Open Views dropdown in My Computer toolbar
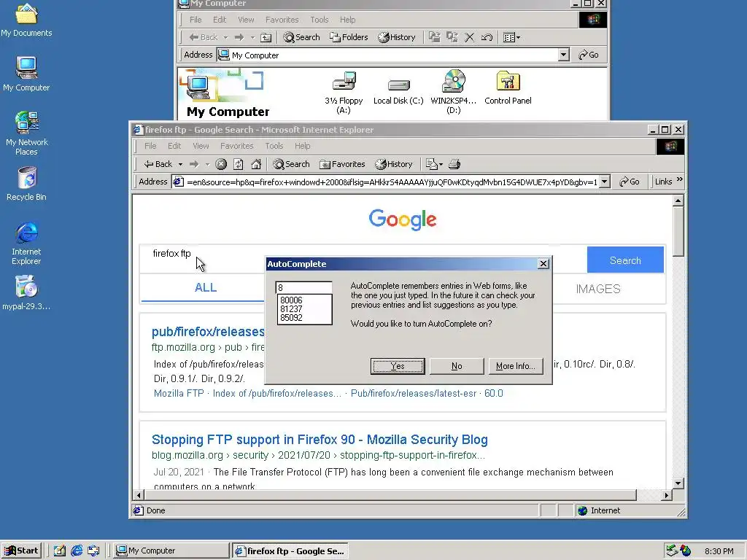 point(511,37)
